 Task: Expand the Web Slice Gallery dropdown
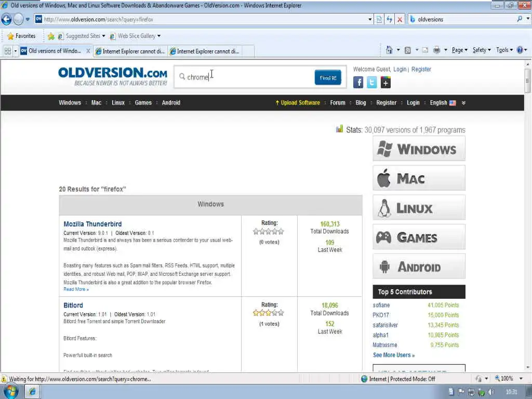coord(159,36)
